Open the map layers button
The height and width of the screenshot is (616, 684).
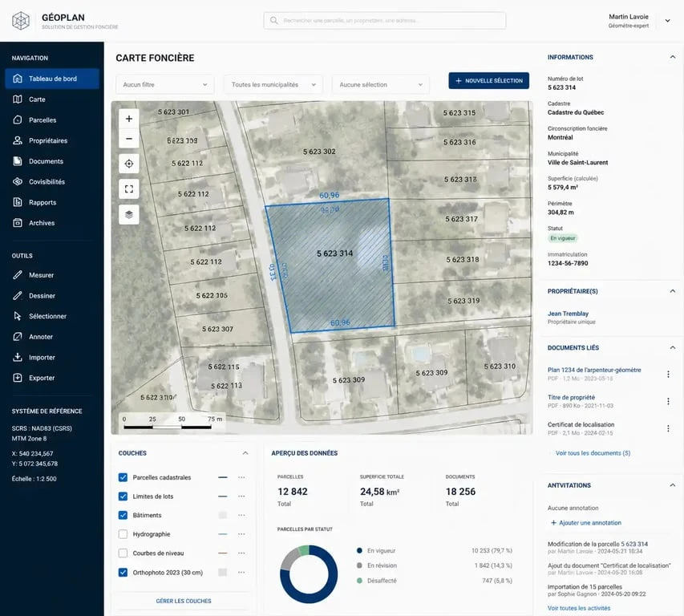coord(128,214)
